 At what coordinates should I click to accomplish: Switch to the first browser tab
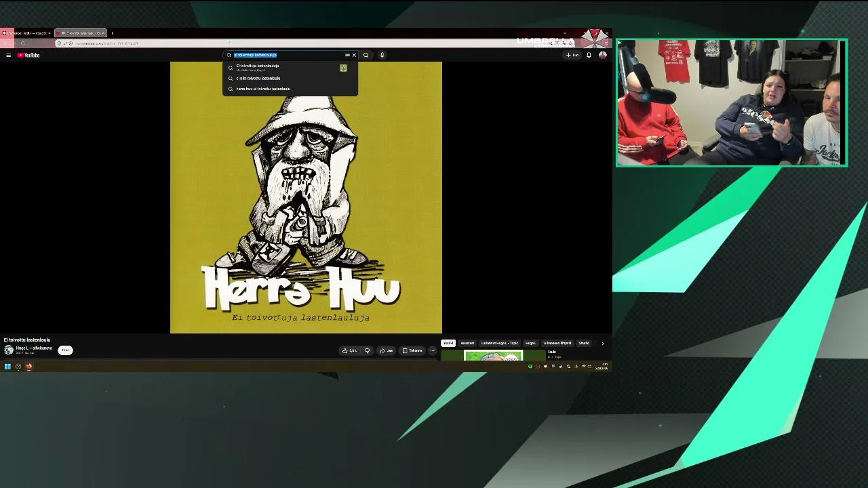(x=27, y=33)
